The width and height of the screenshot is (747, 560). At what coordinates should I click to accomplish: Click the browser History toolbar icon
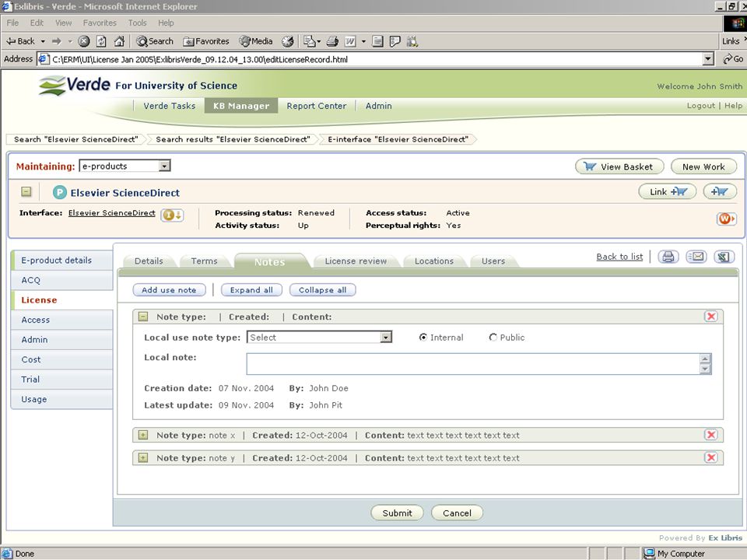click(288, 41)
